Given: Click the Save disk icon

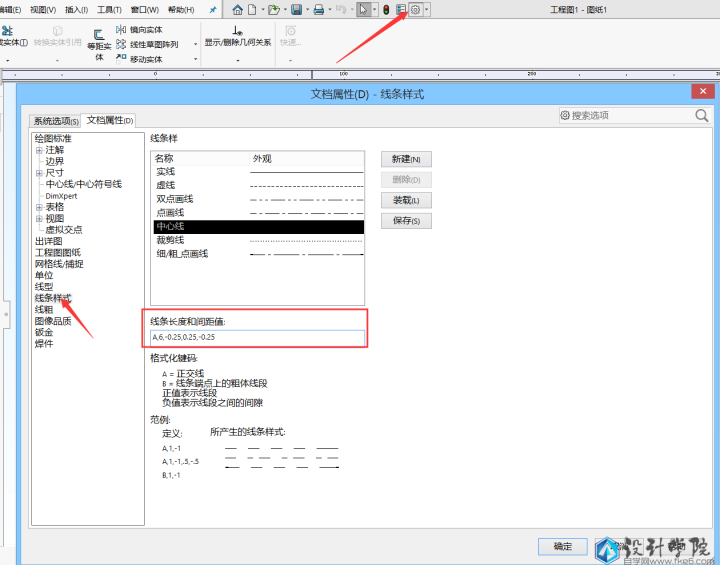Looking at the screenshot, I should 296,10.
